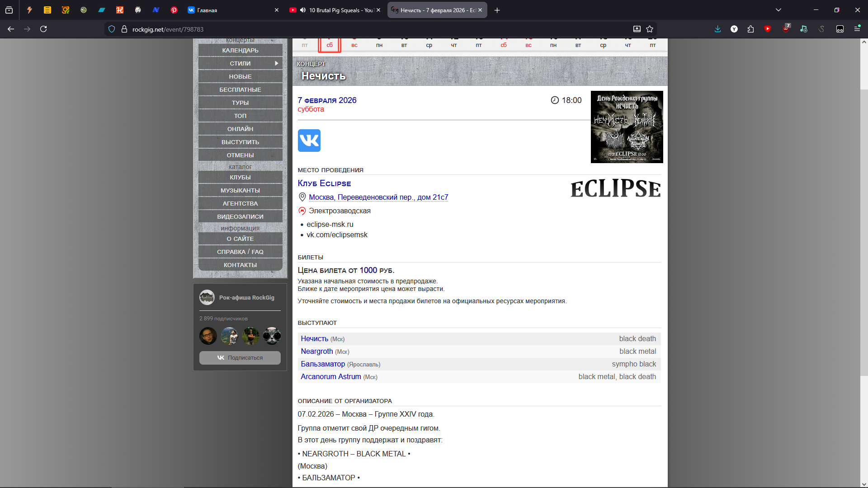Open the concert poster thumbnail image
This screenshot has width=868, height=488.
coord(627,127)
